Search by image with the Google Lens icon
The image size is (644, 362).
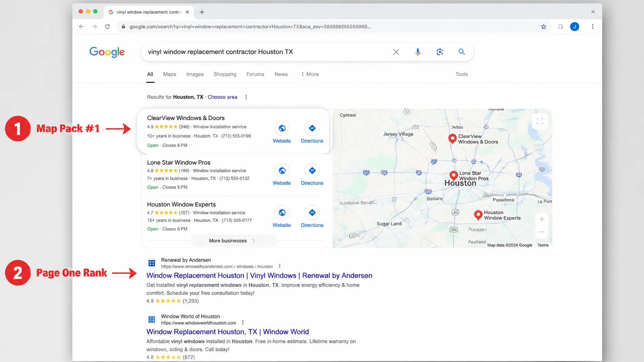pos(440,52)
